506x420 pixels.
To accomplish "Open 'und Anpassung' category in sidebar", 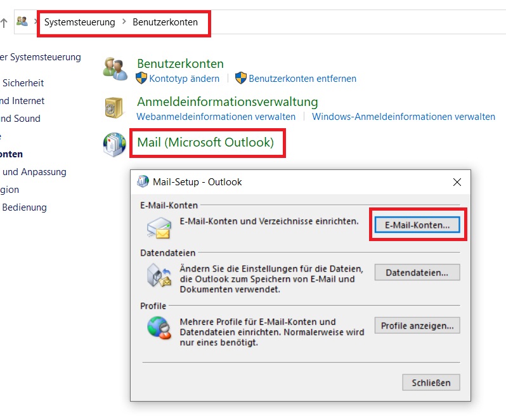I will coord(34,172).
